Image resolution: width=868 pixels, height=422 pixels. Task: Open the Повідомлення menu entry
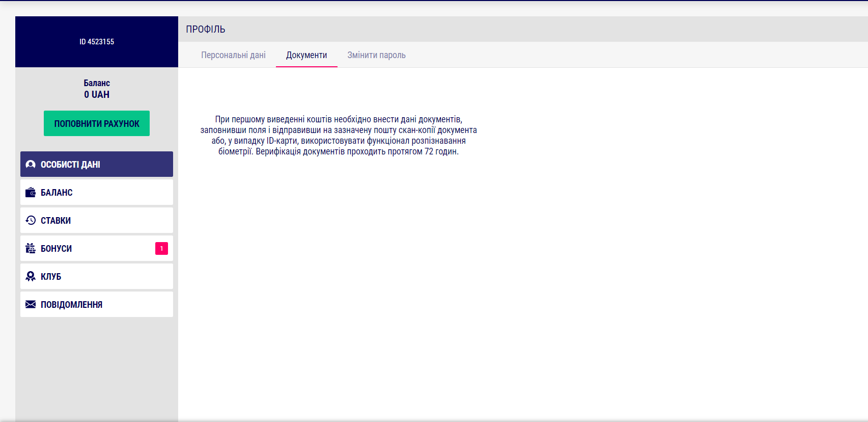pyautogui.click(x=97, y=304)
